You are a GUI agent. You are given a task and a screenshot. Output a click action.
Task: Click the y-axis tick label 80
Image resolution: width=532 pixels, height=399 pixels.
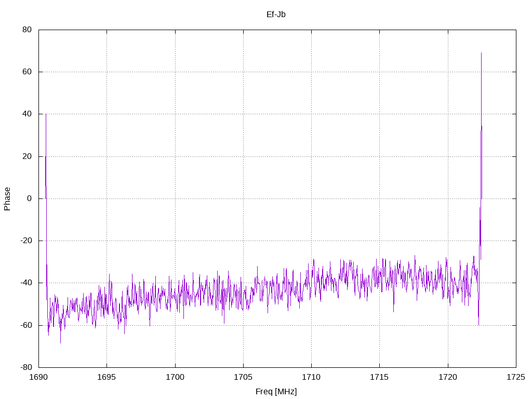pos(27,30)
